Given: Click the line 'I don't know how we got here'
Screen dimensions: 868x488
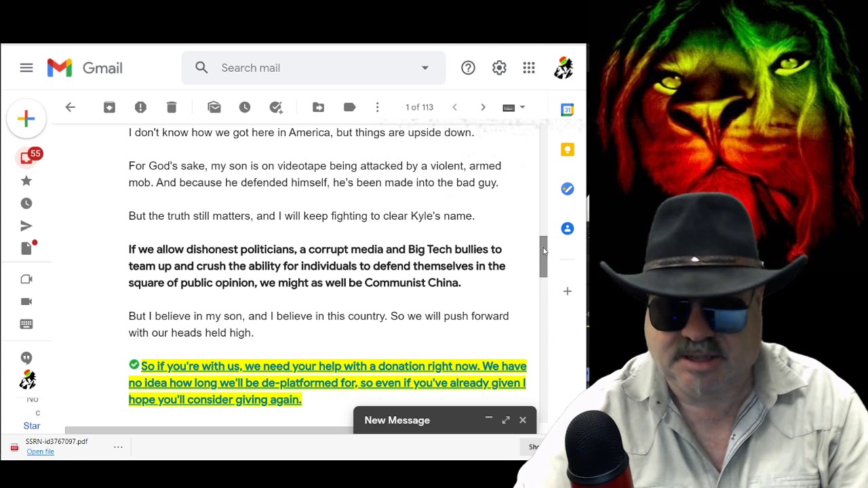Looking at the screenshot, I should [301, 133].
